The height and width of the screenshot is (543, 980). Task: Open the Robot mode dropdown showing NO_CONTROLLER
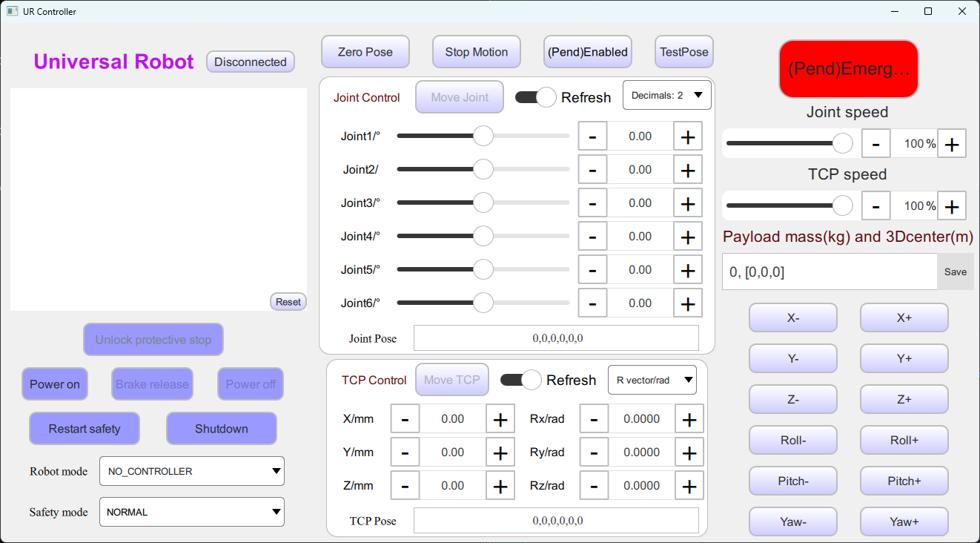tap(191, 471)
